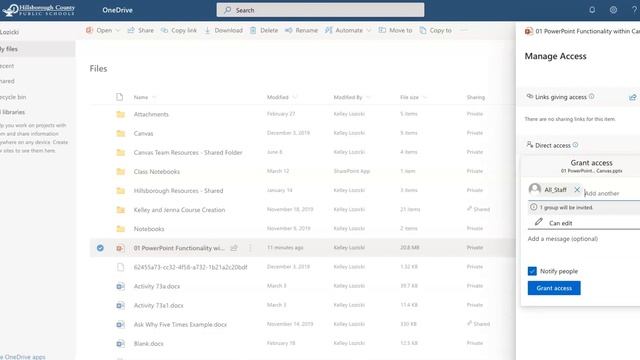Click the PowerPoint icon in the panel header

point(529,31)
